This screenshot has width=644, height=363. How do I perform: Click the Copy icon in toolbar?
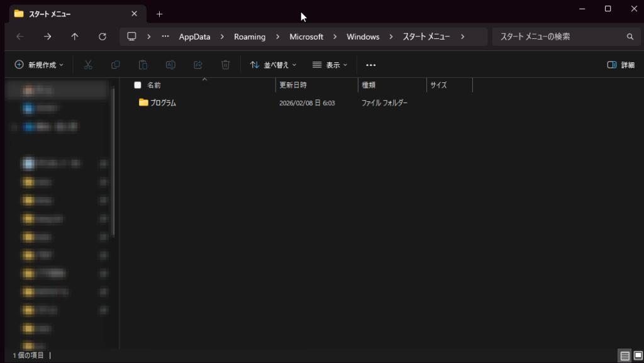pos(116,65)
